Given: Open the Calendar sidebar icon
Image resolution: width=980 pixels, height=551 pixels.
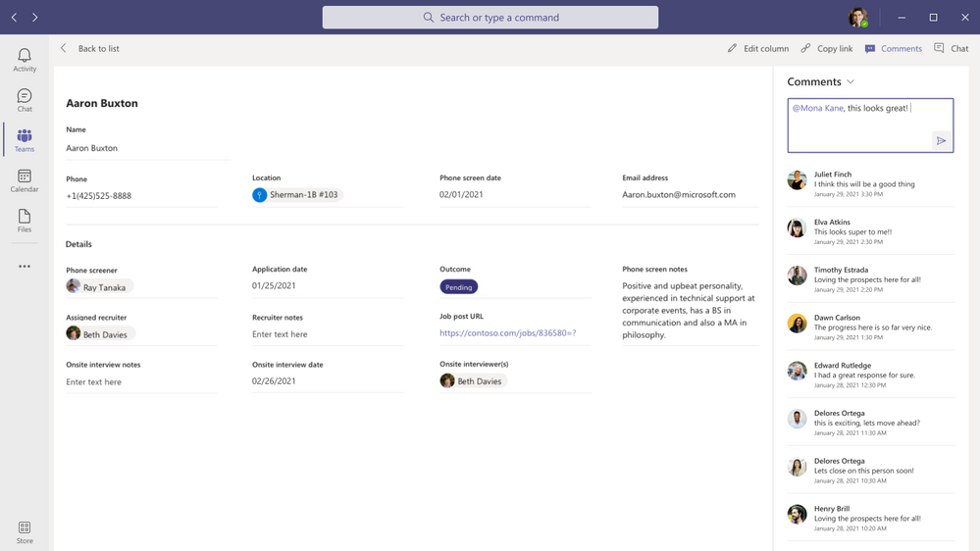Looking at the screenshot, I should click(25, 180).
